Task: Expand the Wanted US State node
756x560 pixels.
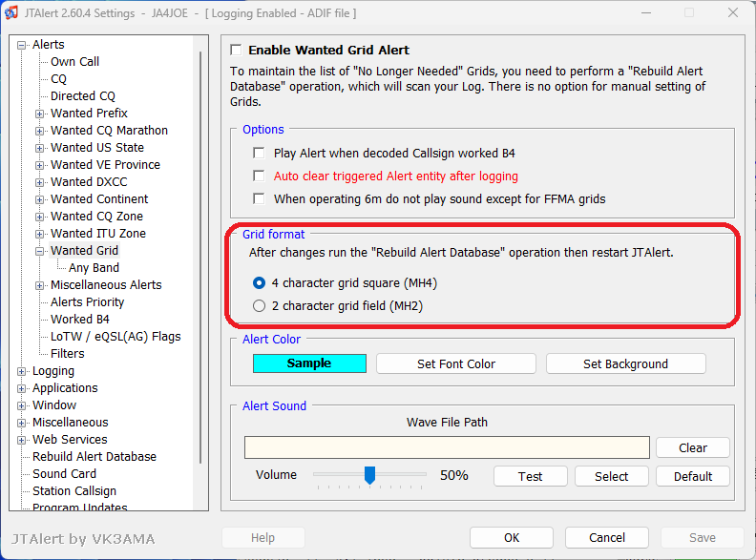Action: tap(39, 148)
